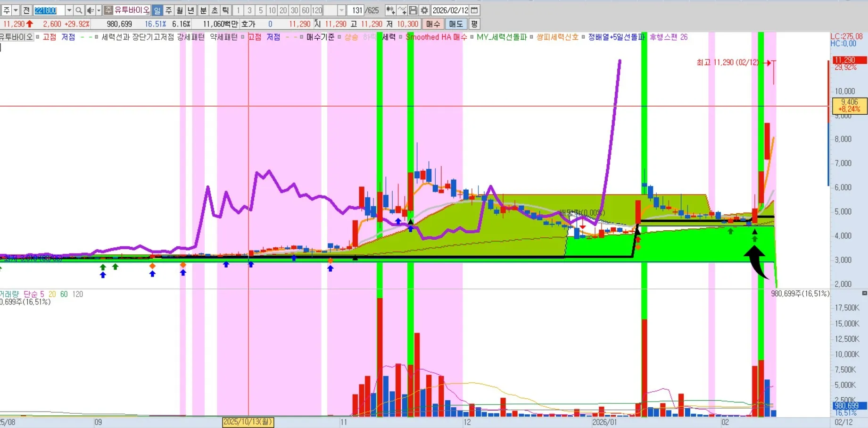Open the chart settings gear icon

point(424,10)
